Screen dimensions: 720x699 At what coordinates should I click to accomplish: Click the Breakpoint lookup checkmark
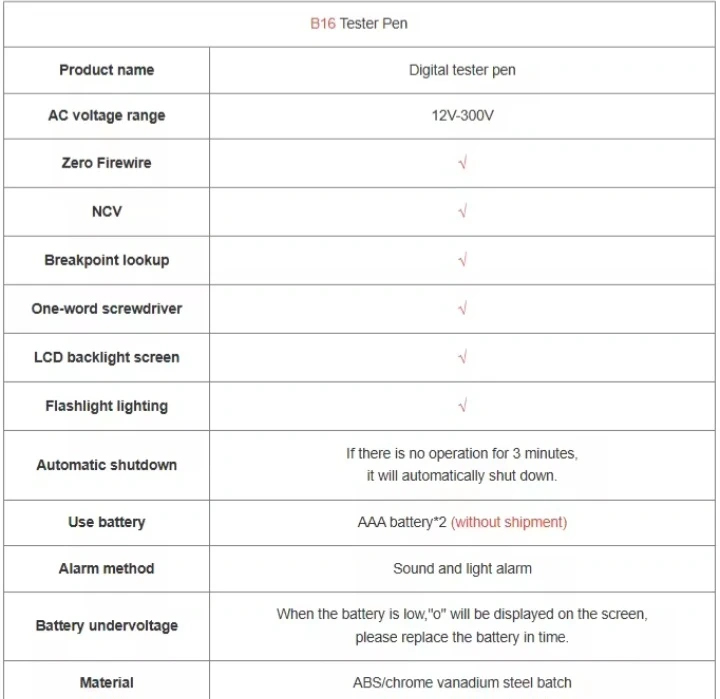pyautogui.click(x=462, y=260)
